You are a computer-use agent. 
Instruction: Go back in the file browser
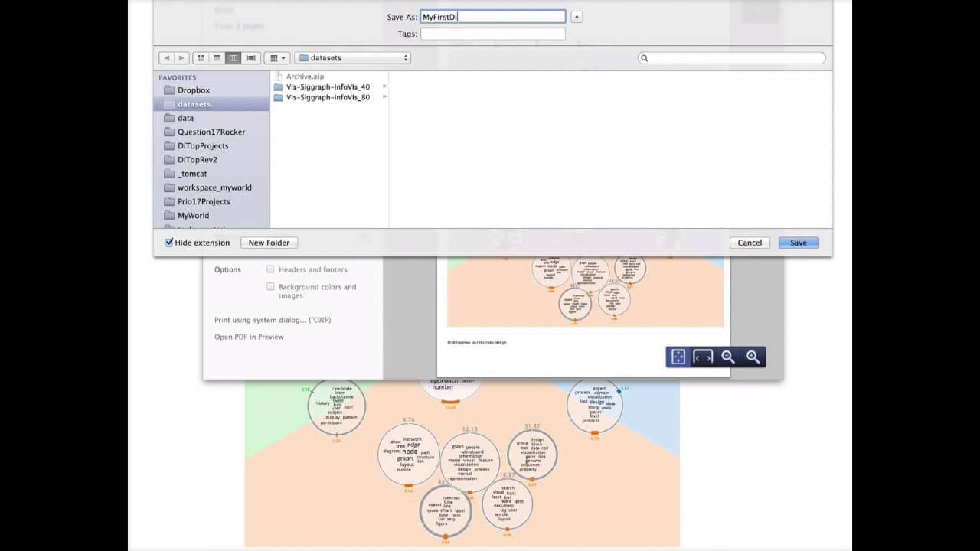[167, 57]
